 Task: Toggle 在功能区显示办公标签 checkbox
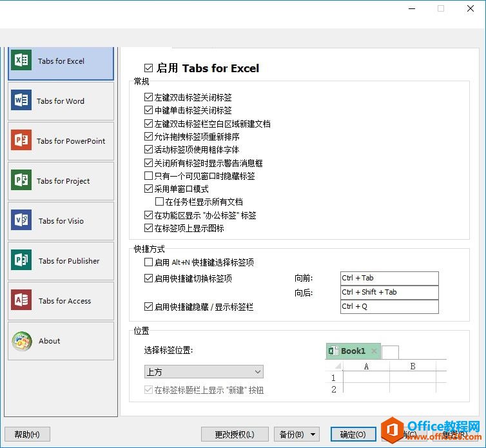[x=148, y=215]
